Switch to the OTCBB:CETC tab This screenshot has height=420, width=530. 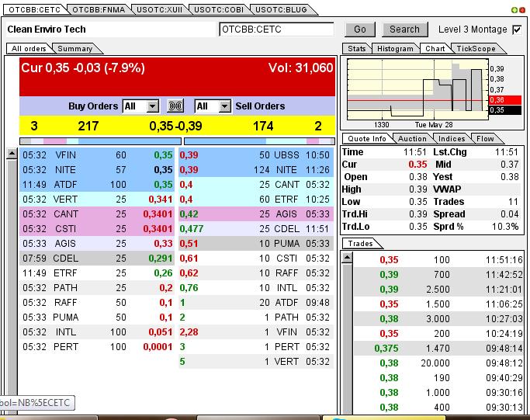(34, 9)
